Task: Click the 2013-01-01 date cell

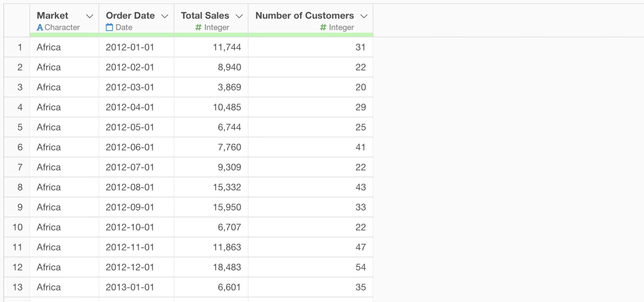Action: [130, 287]
